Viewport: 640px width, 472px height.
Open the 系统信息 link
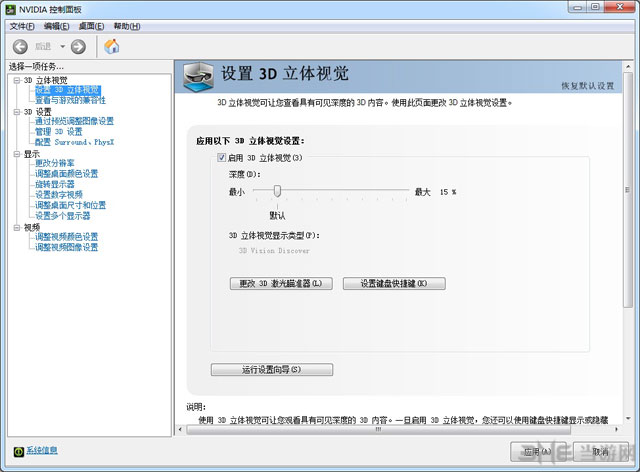42,450
